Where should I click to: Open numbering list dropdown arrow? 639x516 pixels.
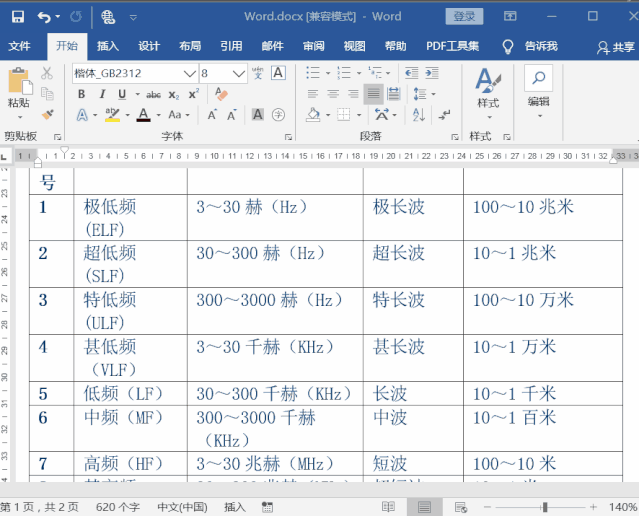[x=359, y=73]
